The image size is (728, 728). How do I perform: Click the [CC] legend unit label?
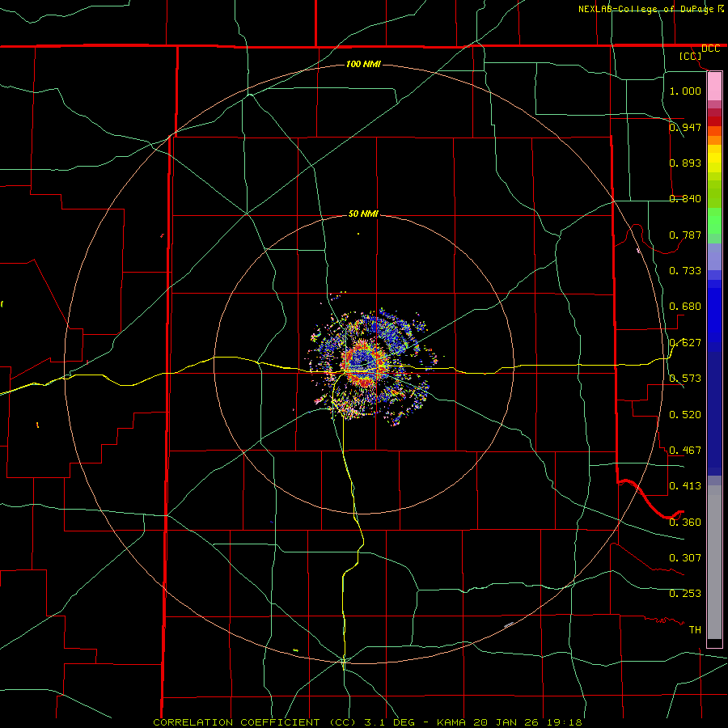click(691, 56)
